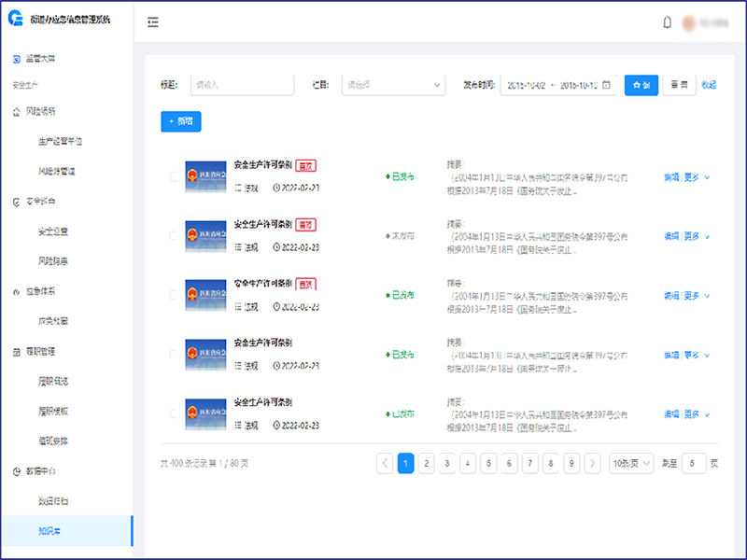Expand the 风险场所 sidebar group
The height and width of the screenshot is (560, 747).
tap(40, 111)
